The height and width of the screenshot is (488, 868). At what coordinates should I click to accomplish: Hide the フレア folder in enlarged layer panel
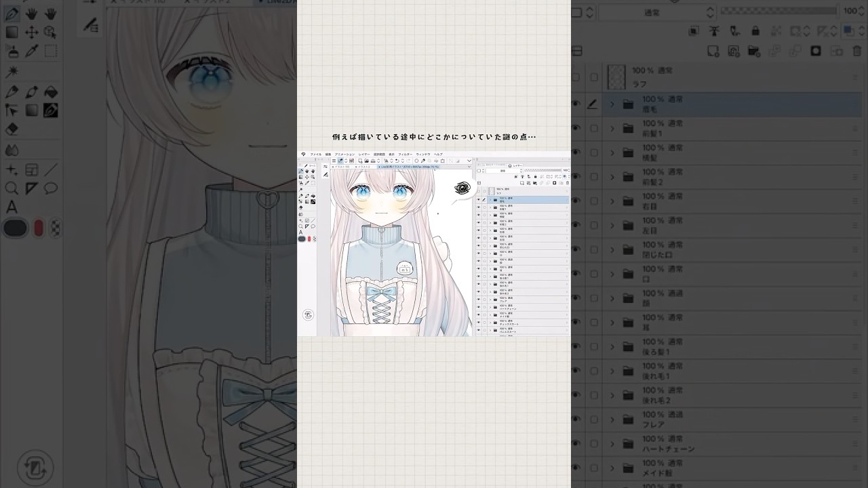pyautogui.click(x=576, y=420)
